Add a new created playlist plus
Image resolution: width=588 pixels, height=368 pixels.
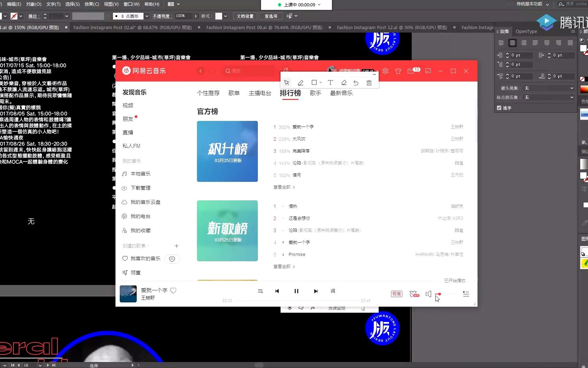point(176,246)
